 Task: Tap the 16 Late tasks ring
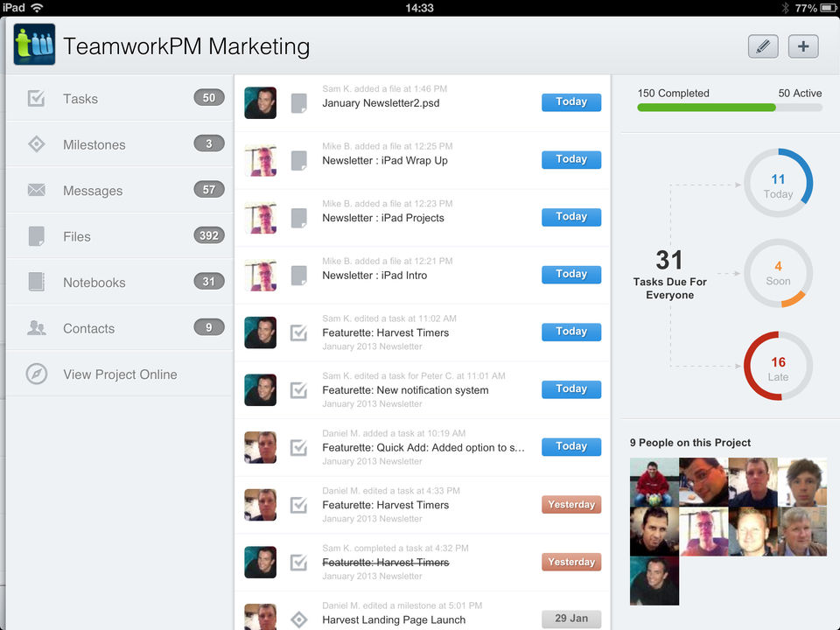coord(778,367)
